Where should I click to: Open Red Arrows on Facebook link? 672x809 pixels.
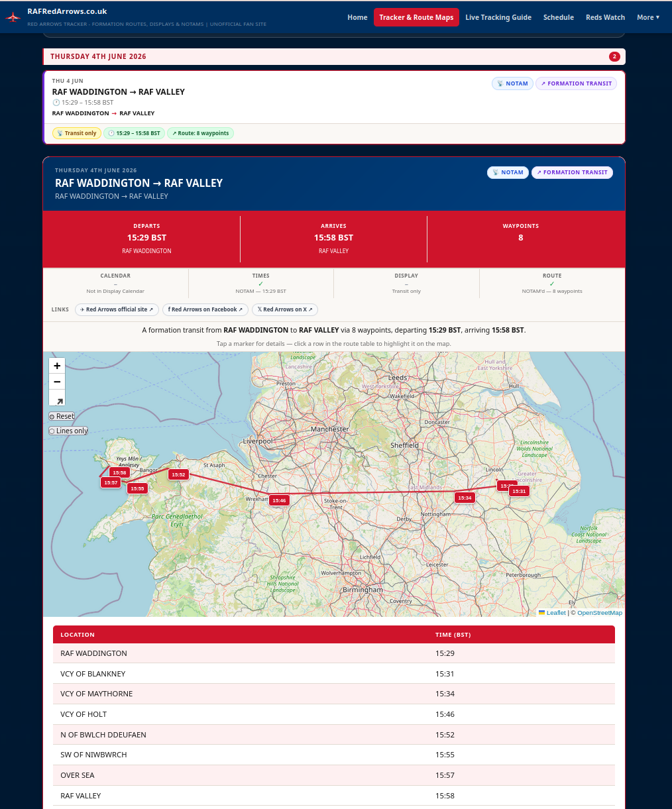click(x=205, y=309)
